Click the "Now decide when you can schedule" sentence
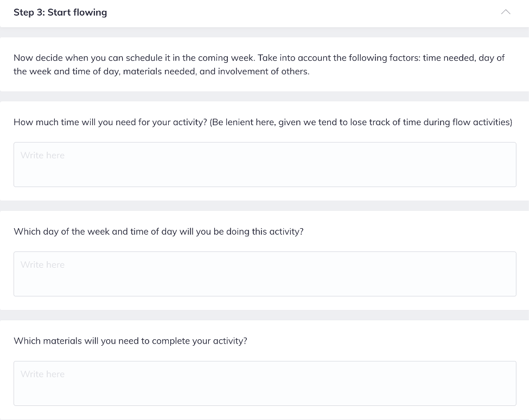 pos(134,58)
